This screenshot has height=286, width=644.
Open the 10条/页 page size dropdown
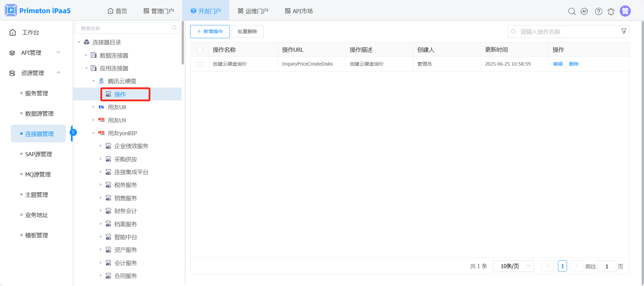(x=513, y=266)
